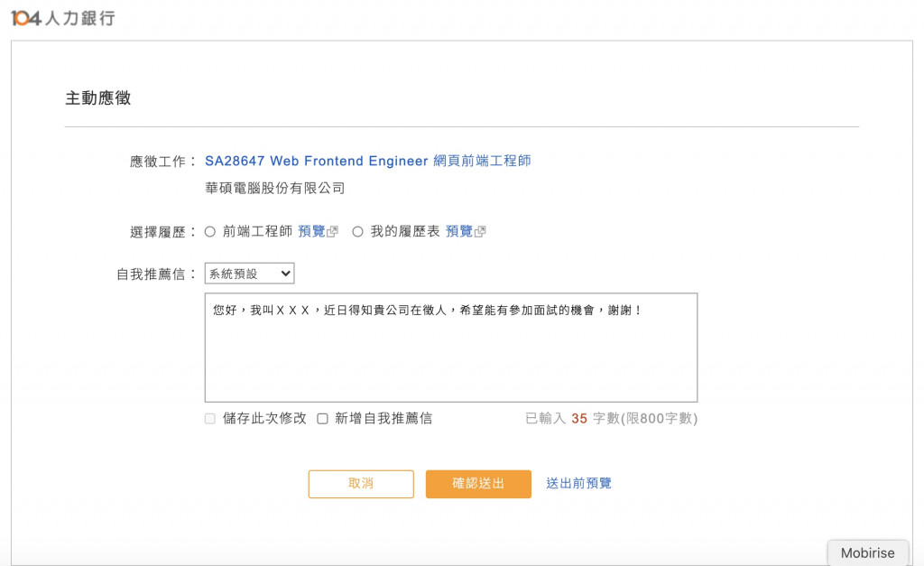924x566 pixels.
Task: Click company name 華碩電腦股份有限公司
Action: (275, 189)
